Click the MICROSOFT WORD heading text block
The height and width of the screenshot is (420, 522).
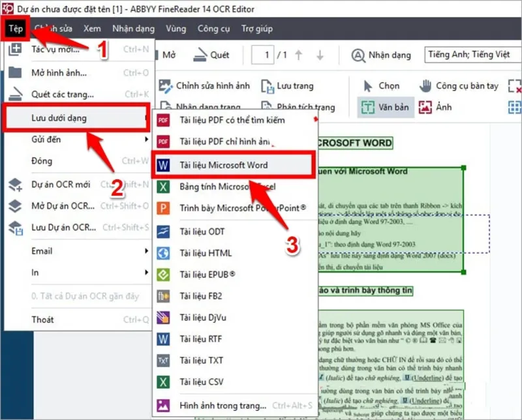355,143
